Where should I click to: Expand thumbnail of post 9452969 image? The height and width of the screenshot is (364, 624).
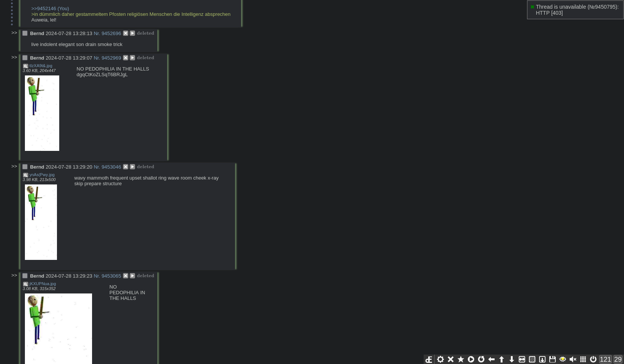tap(42, 113)
